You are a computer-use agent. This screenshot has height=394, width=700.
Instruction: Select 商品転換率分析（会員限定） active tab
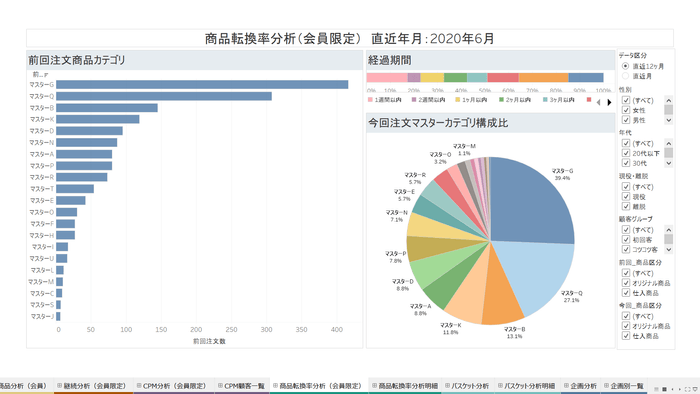[x=319, y=386]
